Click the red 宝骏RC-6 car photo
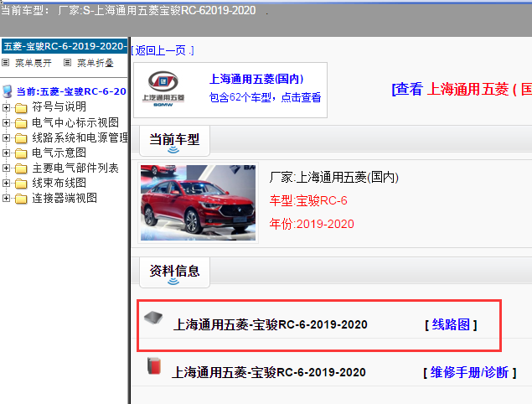The image size is (532, 404). 199,203
